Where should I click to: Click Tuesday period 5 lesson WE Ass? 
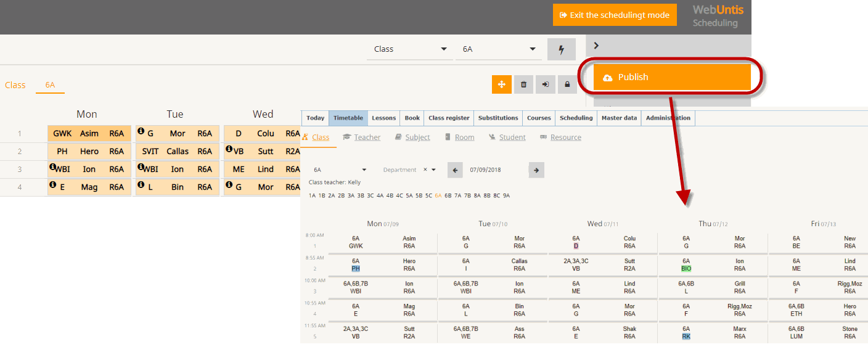493,333
